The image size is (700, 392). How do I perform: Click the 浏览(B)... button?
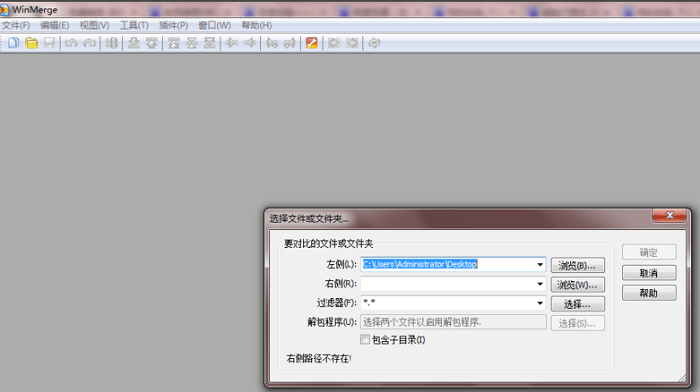click(x=577, y=265)
